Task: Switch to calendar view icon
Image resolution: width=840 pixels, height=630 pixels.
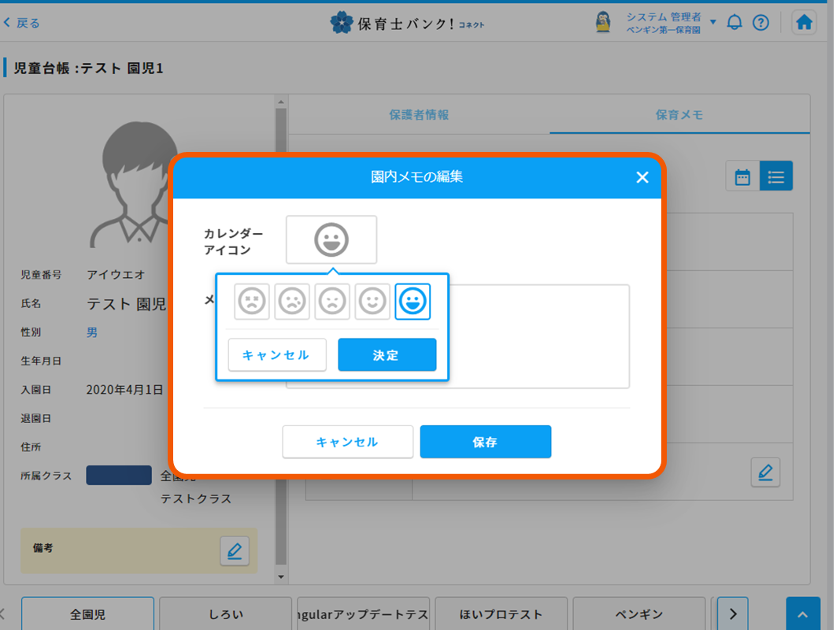Action: (x=742, y=176)
